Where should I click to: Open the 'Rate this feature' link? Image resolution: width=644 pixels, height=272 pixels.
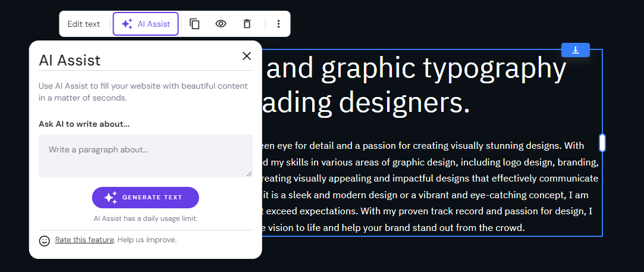pos(84,240)
